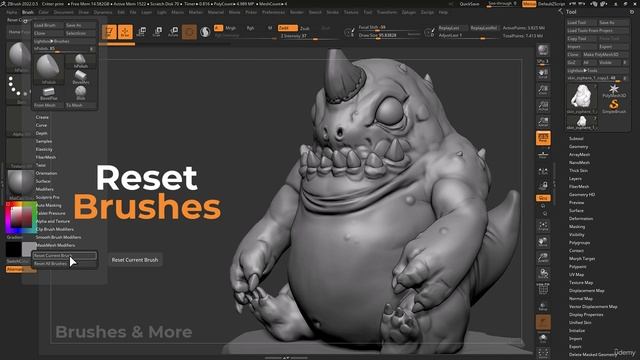Open the Document menu

64,12
